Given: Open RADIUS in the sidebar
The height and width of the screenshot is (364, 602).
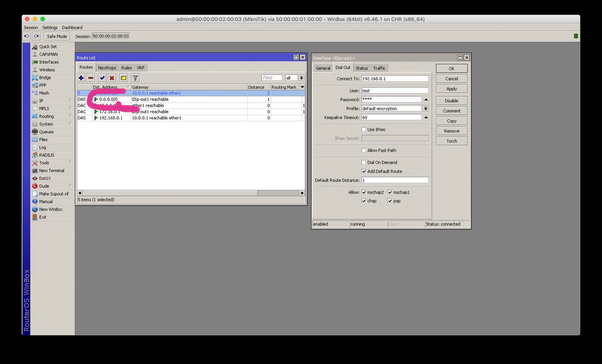Looking at the screenshot, I should click(x=47, y=155).
